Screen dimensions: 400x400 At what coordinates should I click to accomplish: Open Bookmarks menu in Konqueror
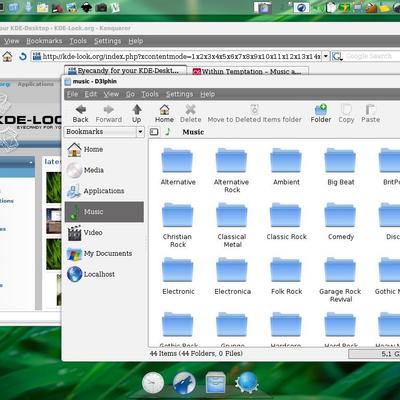[x=44, y=41]
